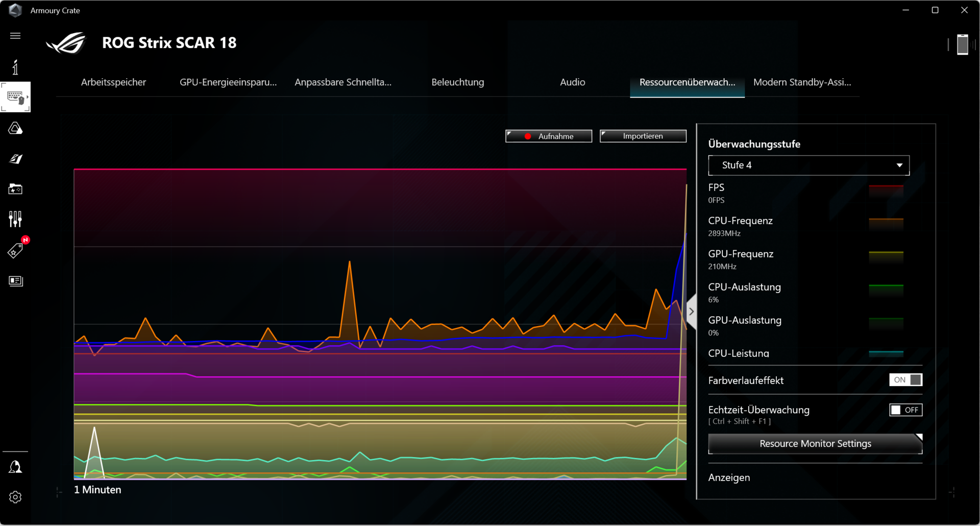Screen dimensions: 980x526
Task: Click the Armoury Crate title bar app icon
Action: 15,10
